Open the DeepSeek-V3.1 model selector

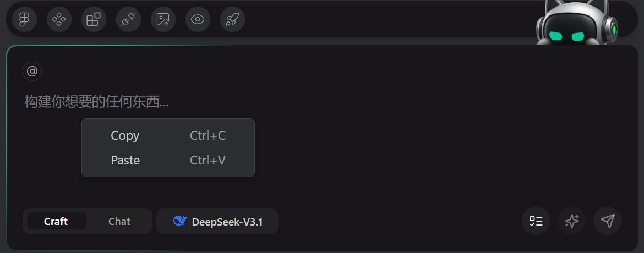217,222
